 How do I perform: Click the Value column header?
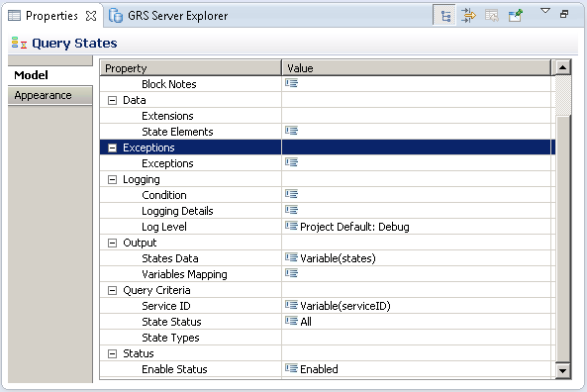(417, 68)
